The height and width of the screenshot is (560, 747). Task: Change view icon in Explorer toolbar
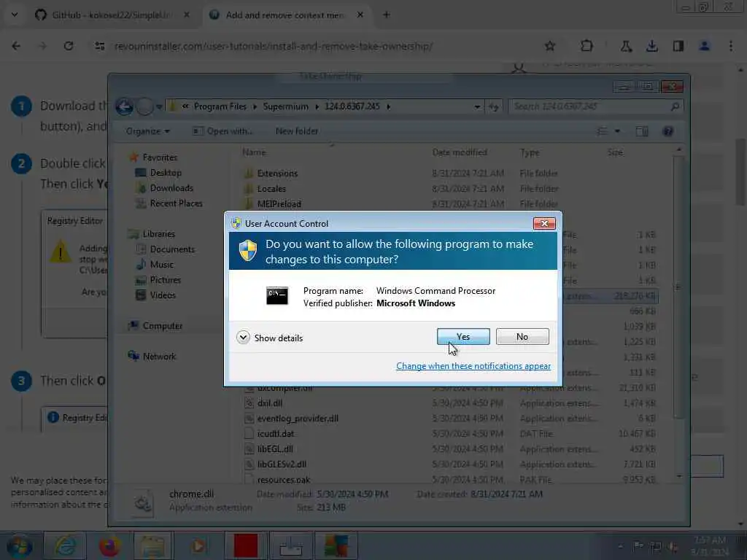603,131
